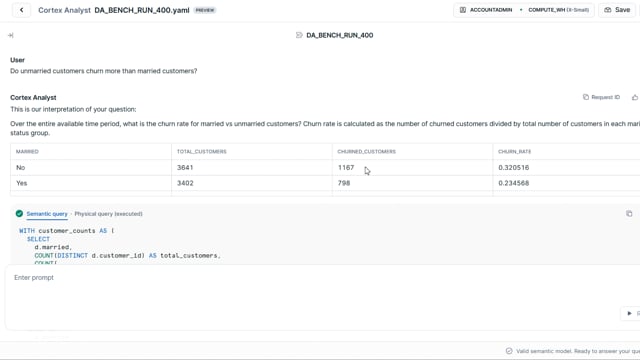Viewport: 640px width, 360px height.
Task: Click the Request ID copy icon
Action: [586, 97]
